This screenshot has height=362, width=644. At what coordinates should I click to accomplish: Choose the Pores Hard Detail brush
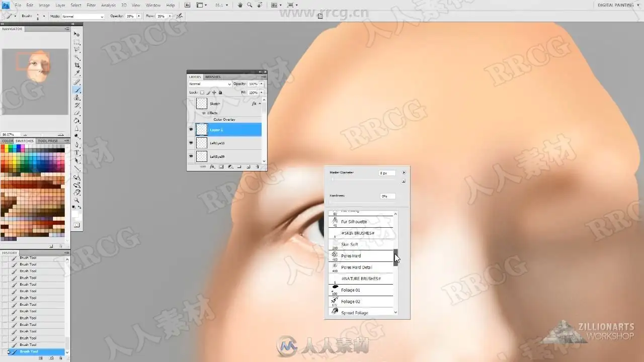[361, 267]
